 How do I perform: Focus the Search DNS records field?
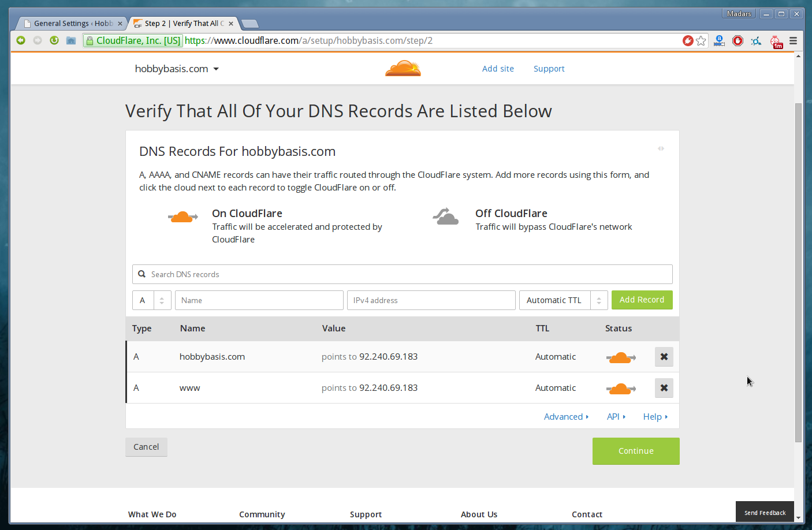pos(403,274)
